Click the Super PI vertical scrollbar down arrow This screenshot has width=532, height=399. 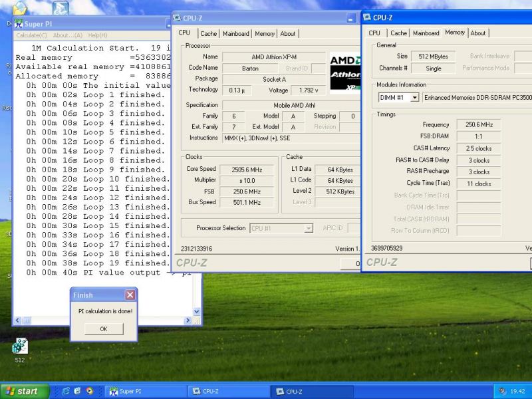pos(196,311)
